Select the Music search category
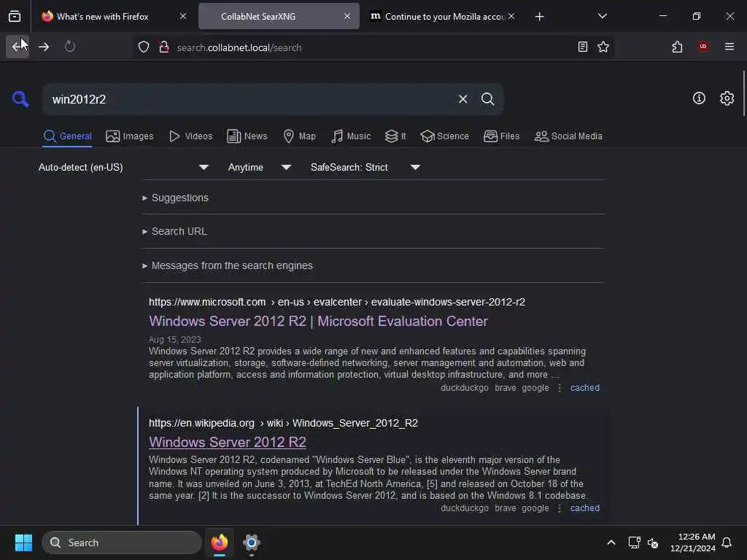The image size is (747, 560). (351, 136)
